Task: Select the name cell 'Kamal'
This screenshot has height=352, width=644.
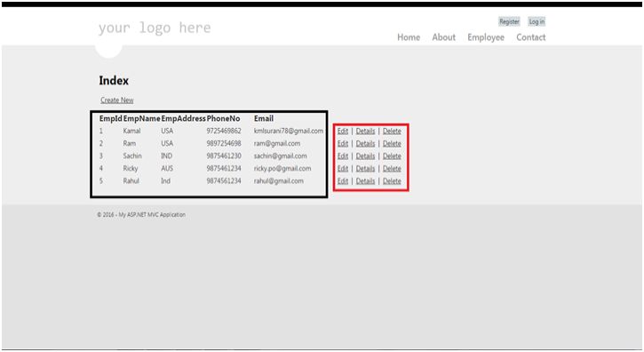Action: [x=131, y=131]
